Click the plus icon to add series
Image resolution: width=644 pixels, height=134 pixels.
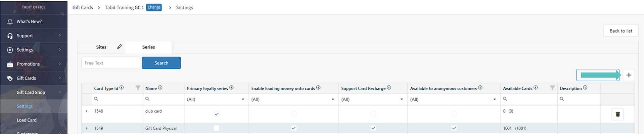[x=629, y=75]
